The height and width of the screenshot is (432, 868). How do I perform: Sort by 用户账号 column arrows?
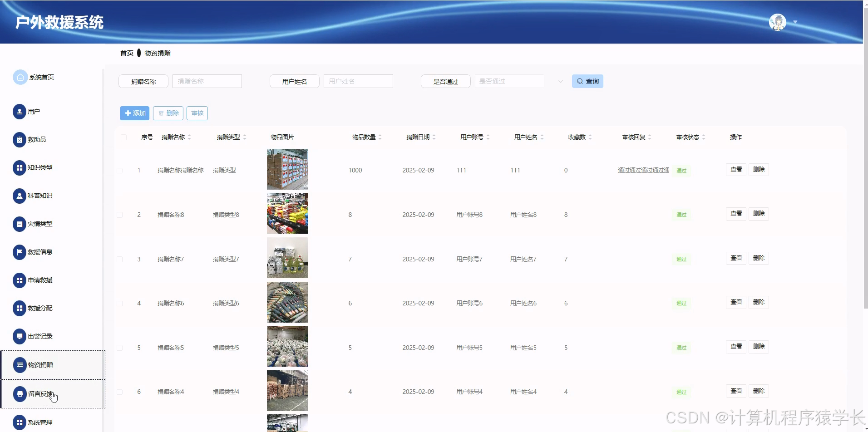click(488, 137)
